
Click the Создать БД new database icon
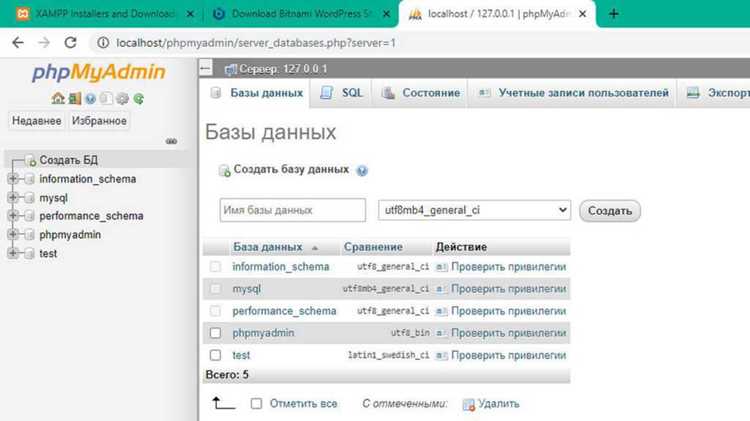pos(31,160)
